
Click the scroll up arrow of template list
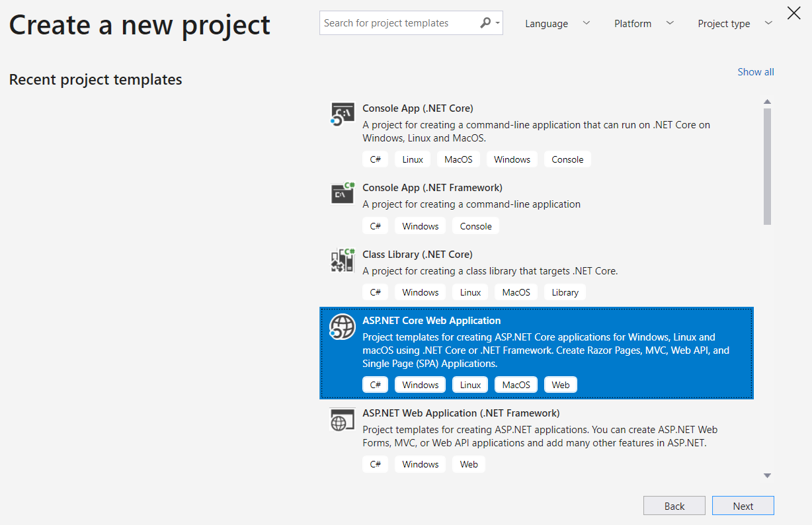pyautogui.click(x=767, y=102)
